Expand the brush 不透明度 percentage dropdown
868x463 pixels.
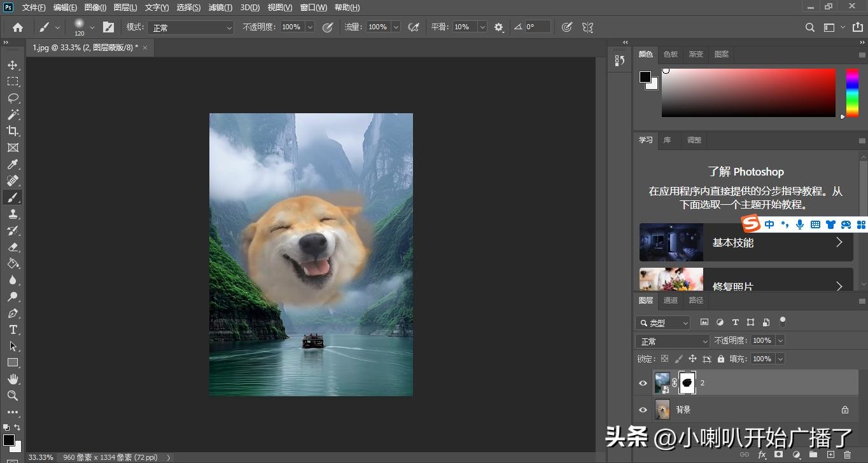coord(310,27)
